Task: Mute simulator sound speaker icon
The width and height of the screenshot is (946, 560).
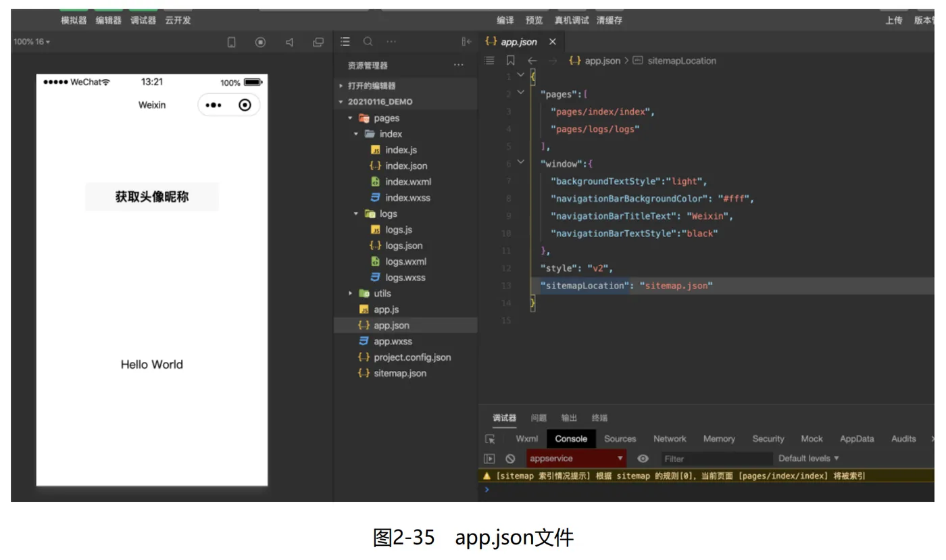Action: click(289, 42)
